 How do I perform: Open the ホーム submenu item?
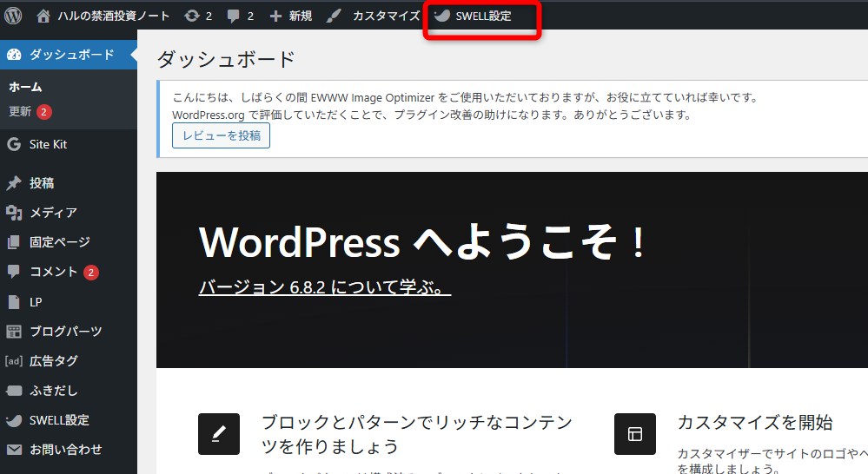click(x=25, y=87)
